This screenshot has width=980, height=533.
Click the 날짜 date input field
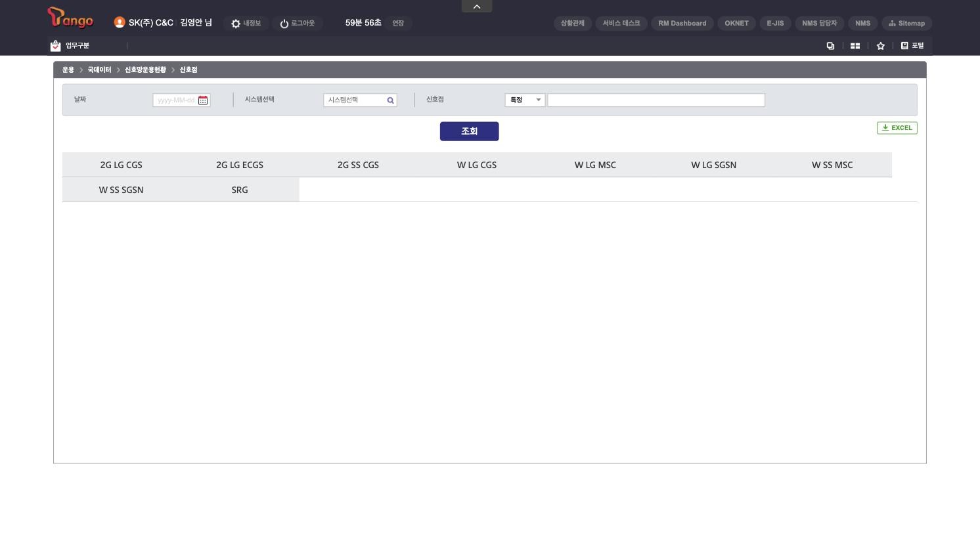click(x=181, y=100)
